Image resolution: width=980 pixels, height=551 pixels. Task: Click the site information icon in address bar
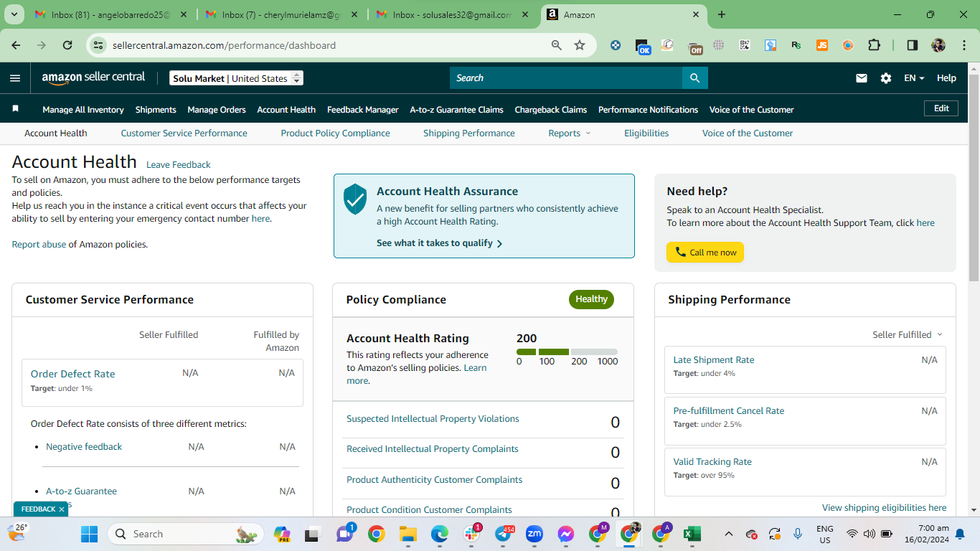tap(98, 45)
